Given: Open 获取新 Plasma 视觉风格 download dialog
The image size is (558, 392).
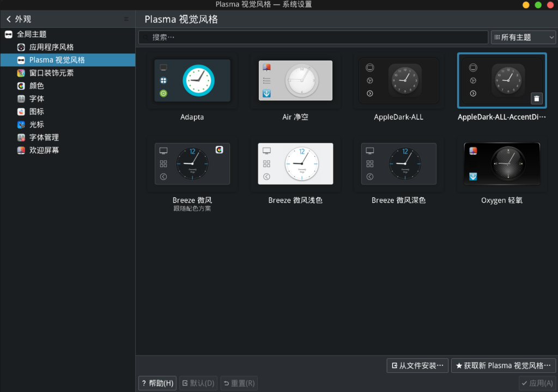Looking at the screenshot, I should pos(504,366).
